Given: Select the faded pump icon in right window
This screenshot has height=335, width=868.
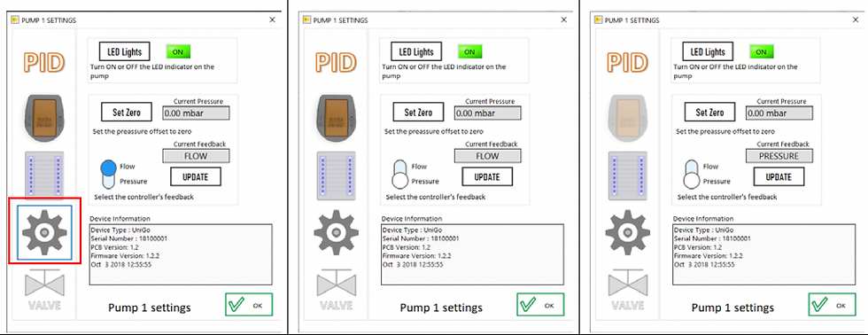Looking at the screenshot, I should [627, 119].
